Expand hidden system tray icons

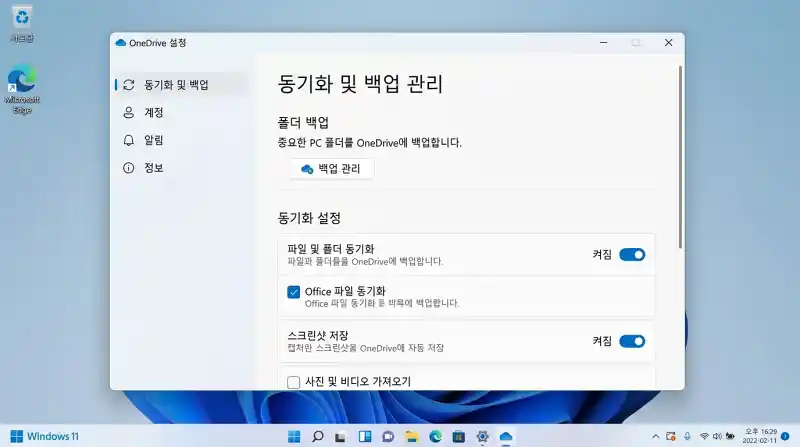coord(656,436)
